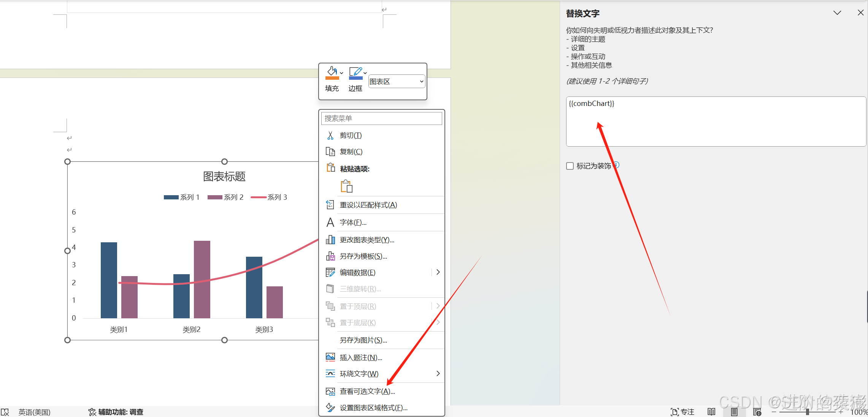
Task: Select 另存为图片 from the context menu
Action: pos(363,340)
